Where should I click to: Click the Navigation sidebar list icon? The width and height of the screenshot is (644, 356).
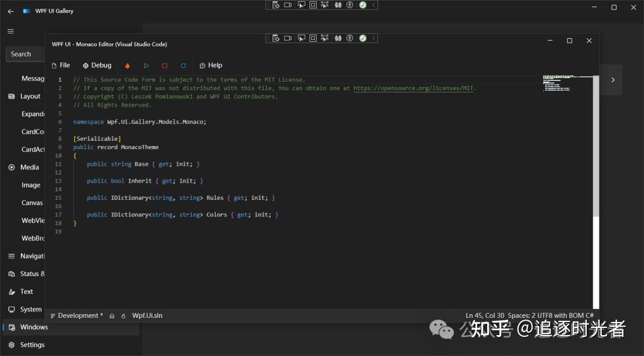point(11,256)
